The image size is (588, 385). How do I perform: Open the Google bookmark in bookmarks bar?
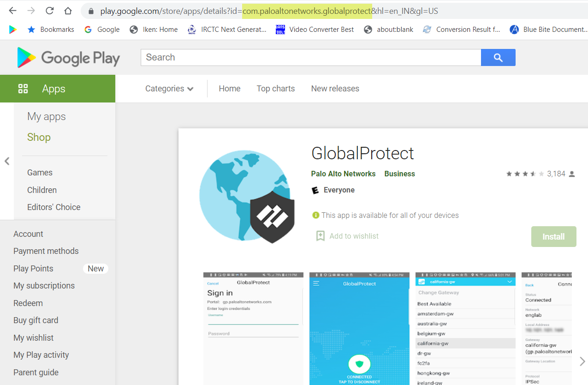pos(102,30)
